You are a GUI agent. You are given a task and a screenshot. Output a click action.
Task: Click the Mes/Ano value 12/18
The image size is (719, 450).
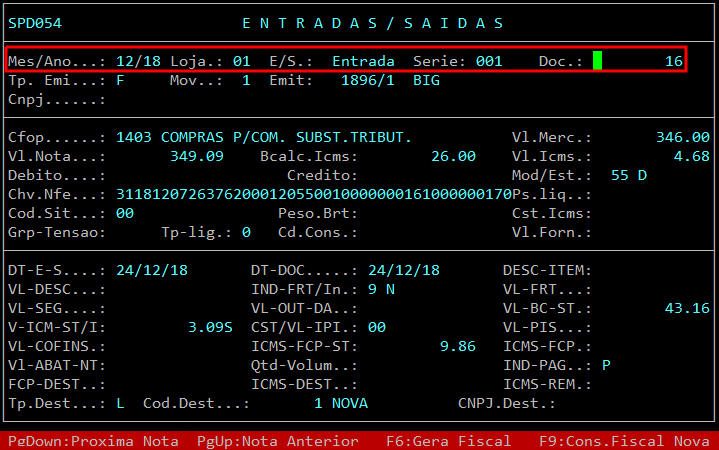pos(137,61)
